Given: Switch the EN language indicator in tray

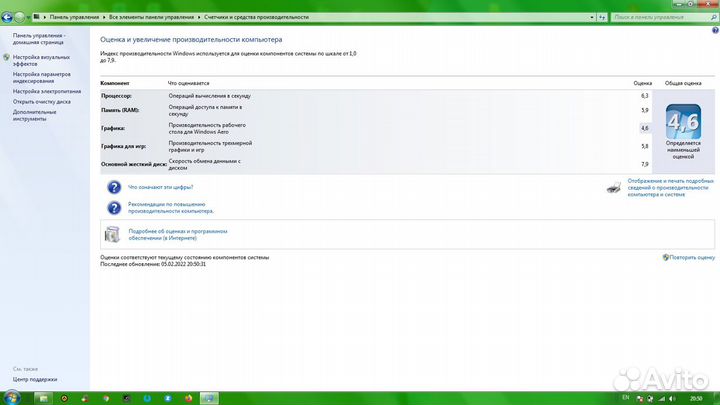Looking at the screenshot, I should pyautogui.click(x=625, y=398).
